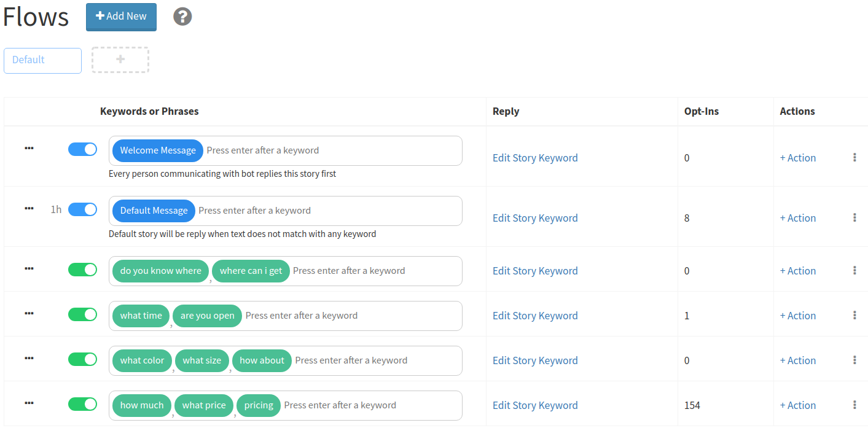Viewport: 868px width, 428px height.
Task: Add an Action to the pricing row
Action: coord(798,405)
